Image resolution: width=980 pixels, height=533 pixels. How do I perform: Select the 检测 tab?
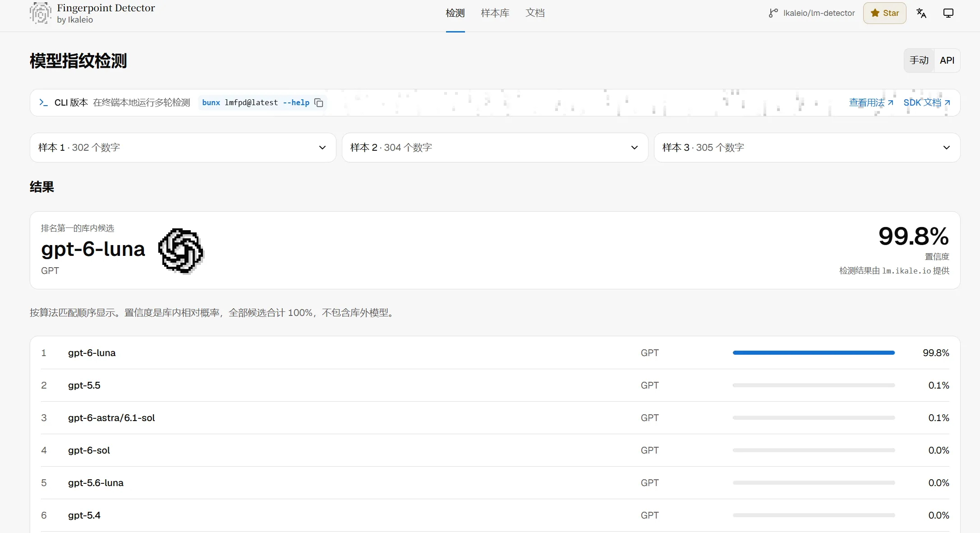coord(455,13)
